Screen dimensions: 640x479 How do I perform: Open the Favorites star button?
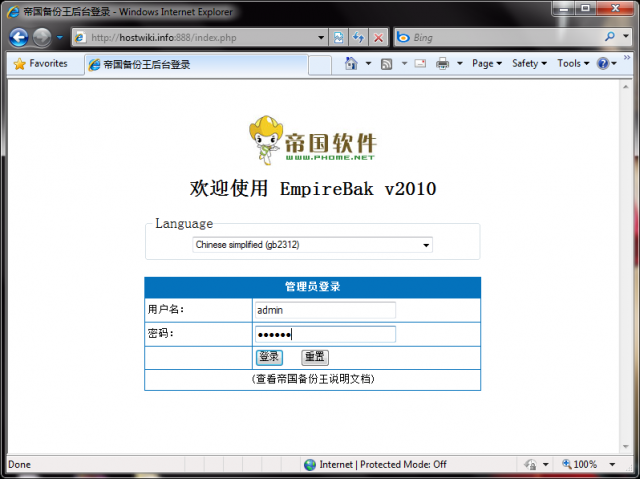(41, 63)
